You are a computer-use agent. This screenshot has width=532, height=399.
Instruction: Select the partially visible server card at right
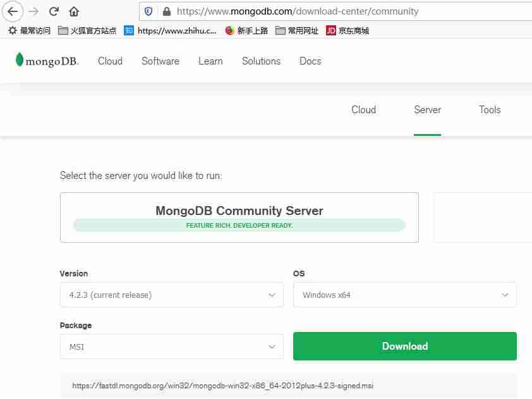click(483, 218)
